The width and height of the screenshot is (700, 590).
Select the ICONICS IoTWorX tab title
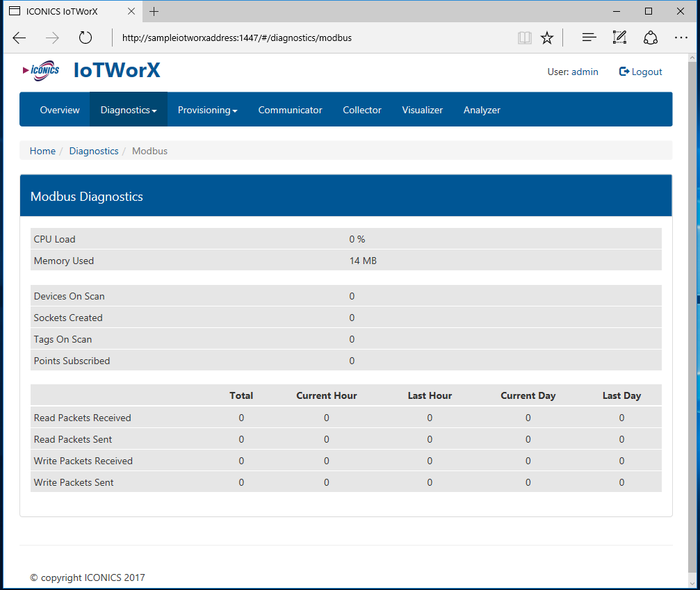pos(62,12)
